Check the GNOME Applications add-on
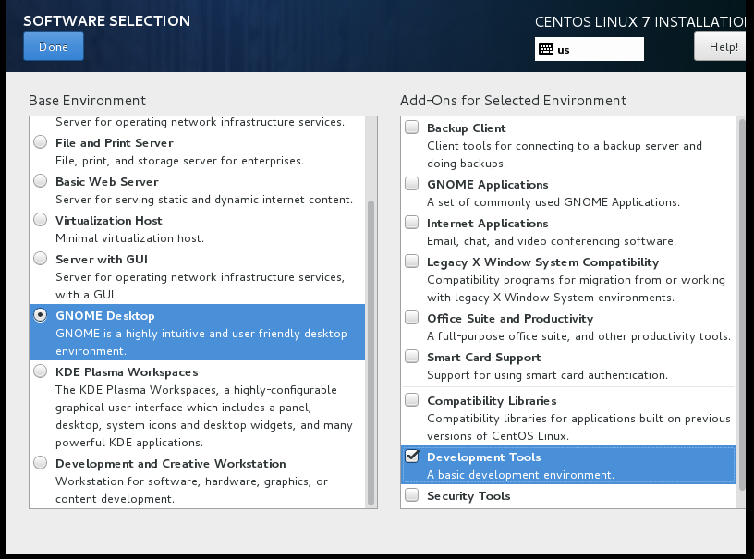The width and height of the screenshot is (754, 560). (411, 183)
